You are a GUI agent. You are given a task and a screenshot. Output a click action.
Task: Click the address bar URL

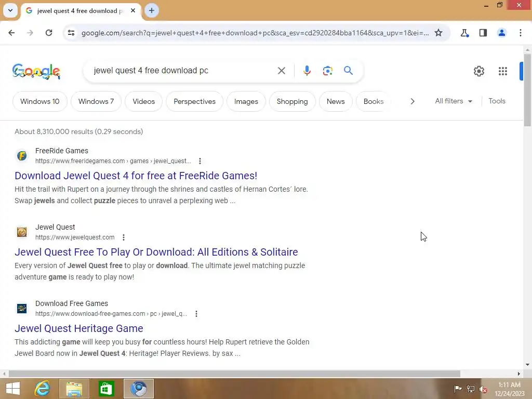click(255, 33)
